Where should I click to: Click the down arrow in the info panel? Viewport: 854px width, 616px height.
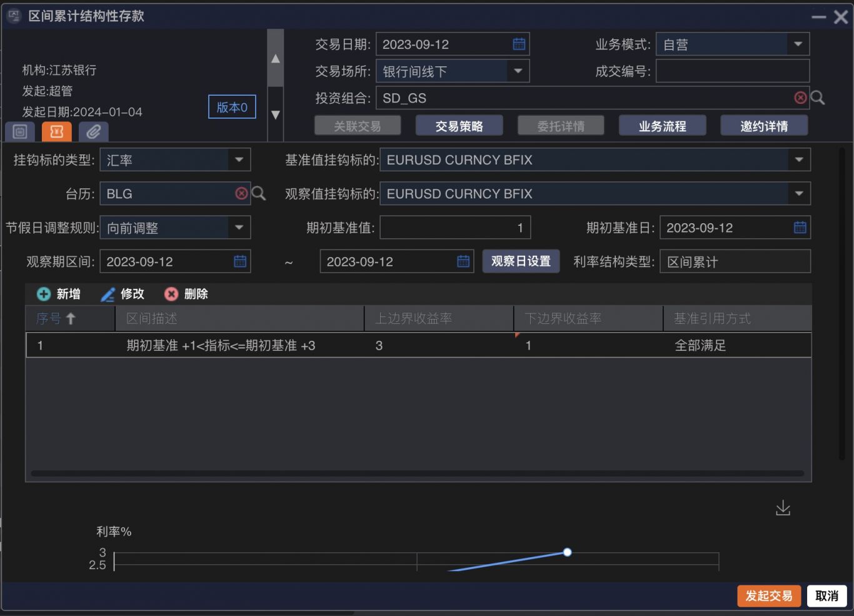coord(275,114)
